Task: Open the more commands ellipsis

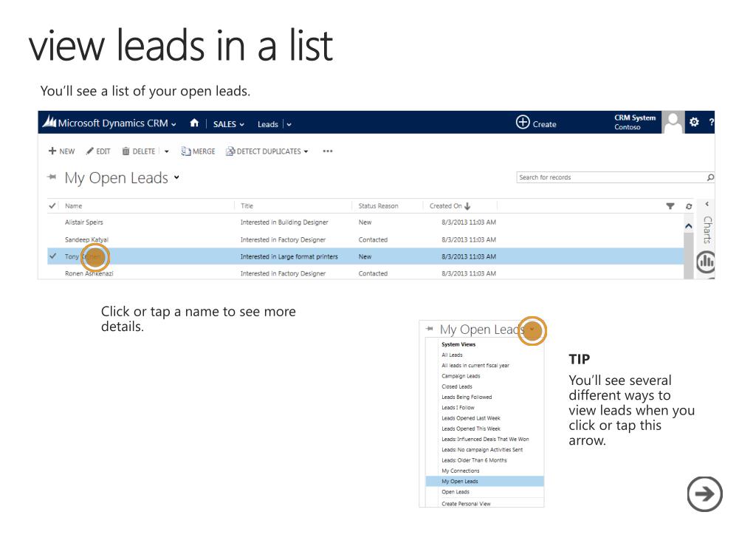Action: pyautogui.click(x=328, y=151)
